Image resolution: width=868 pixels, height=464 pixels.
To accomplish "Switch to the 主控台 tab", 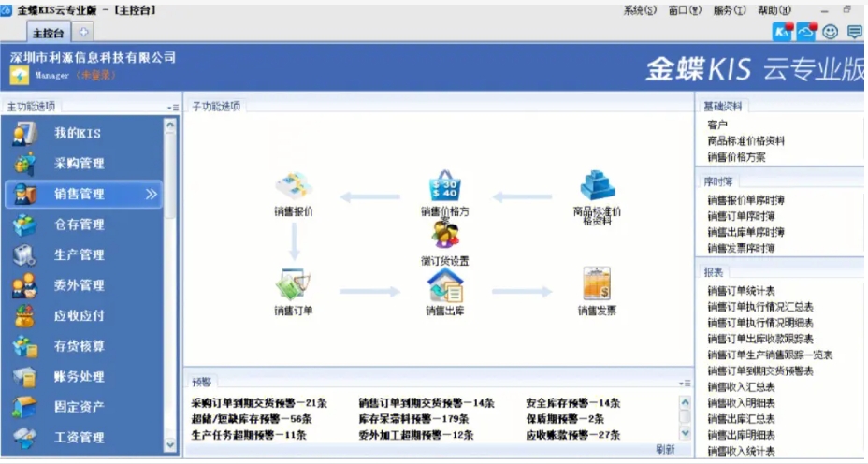I will pos(48,34).
